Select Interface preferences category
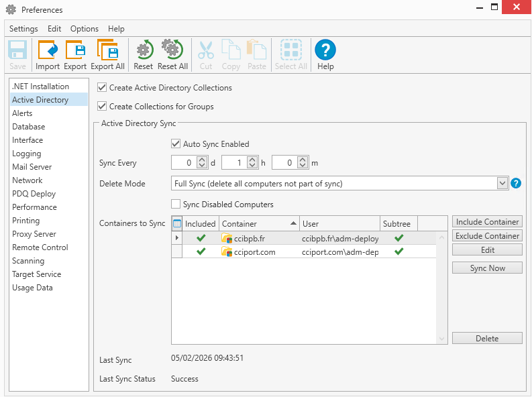The width and height of the screenshot is (532, 397). pos(49,140)
